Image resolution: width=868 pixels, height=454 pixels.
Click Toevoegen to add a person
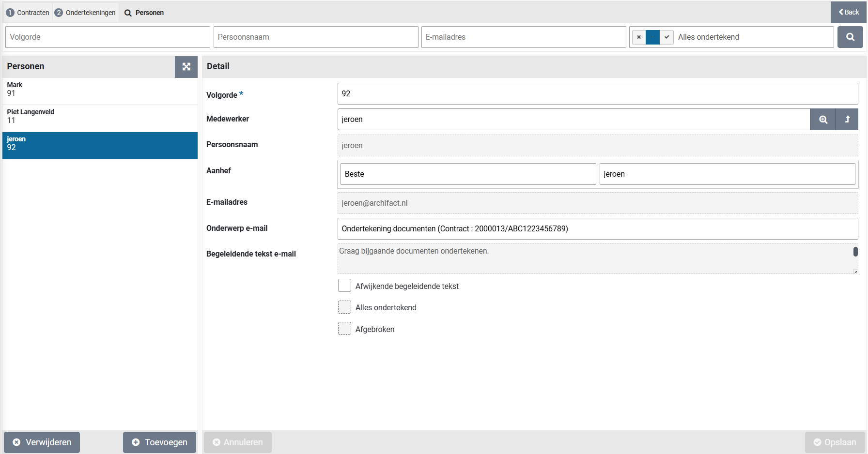(159, 442)
